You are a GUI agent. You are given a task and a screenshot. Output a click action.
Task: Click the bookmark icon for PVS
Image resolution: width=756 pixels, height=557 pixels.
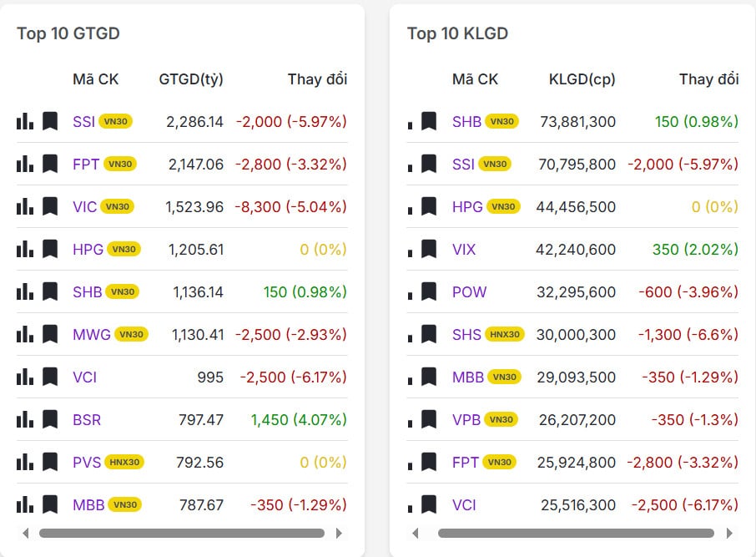[49, 462]
